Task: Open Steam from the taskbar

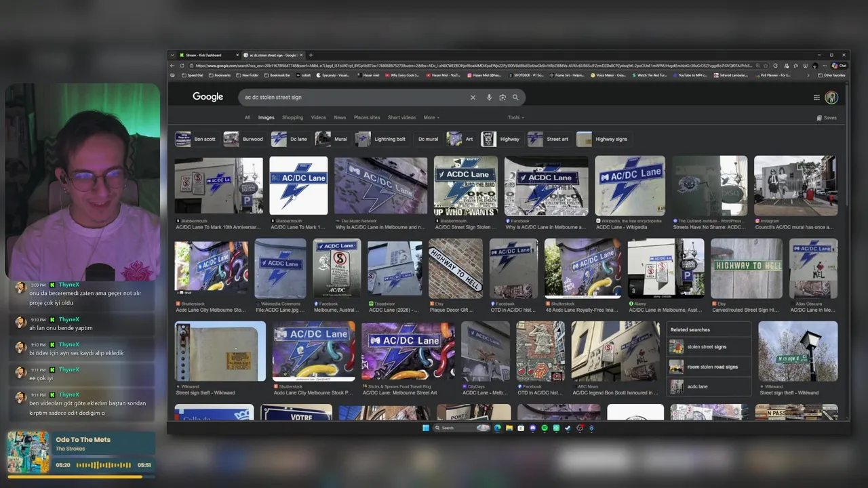Action: (568, 428)
